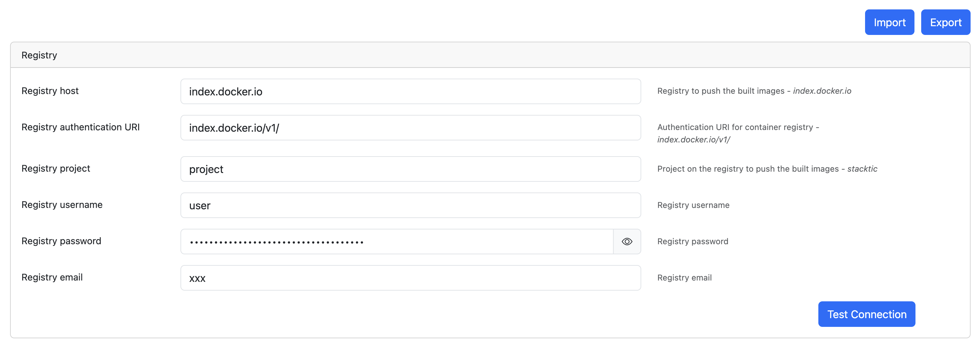Click the Registry panel header title

pyautogui.click(x=39, y=55)
